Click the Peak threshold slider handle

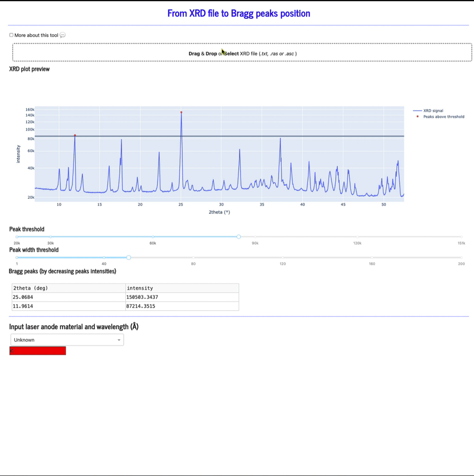239,237
